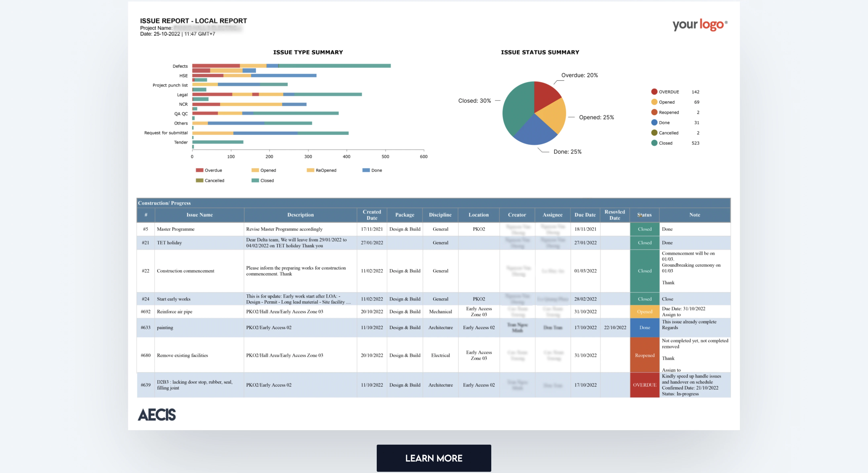Click the 'ISSUE STATUS SUMMARY' chart title

(540, 52)
